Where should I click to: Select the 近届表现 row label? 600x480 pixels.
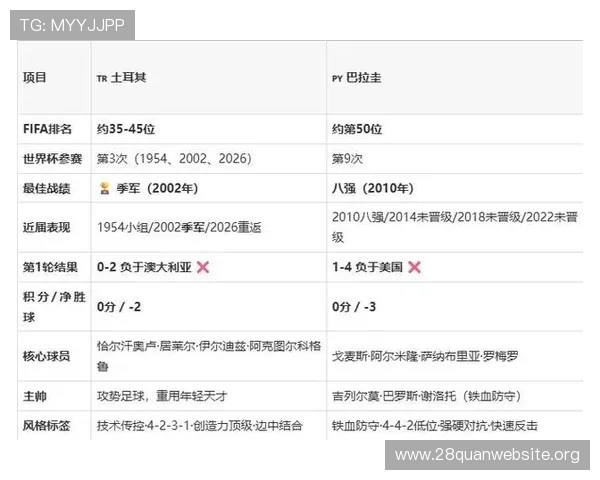[x=47, y=227]
